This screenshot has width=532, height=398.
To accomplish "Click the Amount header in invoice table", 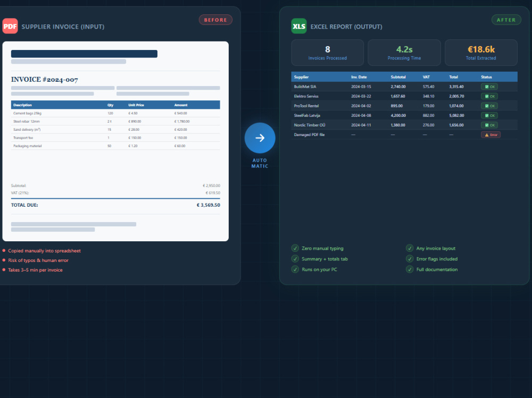I will [181, 105].
